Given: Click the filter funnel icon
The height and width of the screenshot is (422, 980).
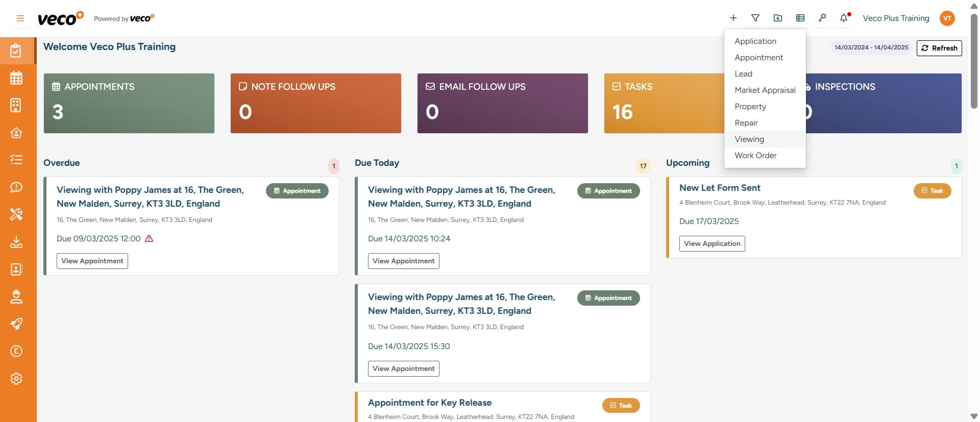Looking at the screenshot, I should [755, 18].
